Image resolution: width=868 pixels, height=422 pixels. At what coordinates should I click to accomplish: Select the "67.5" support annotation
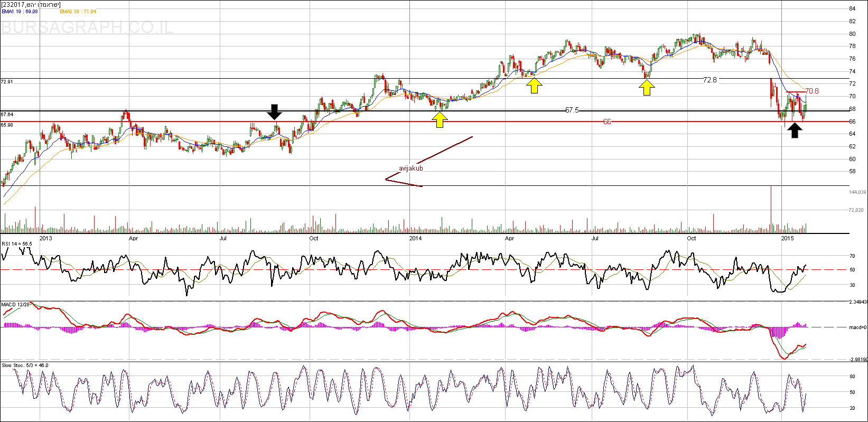572,110
